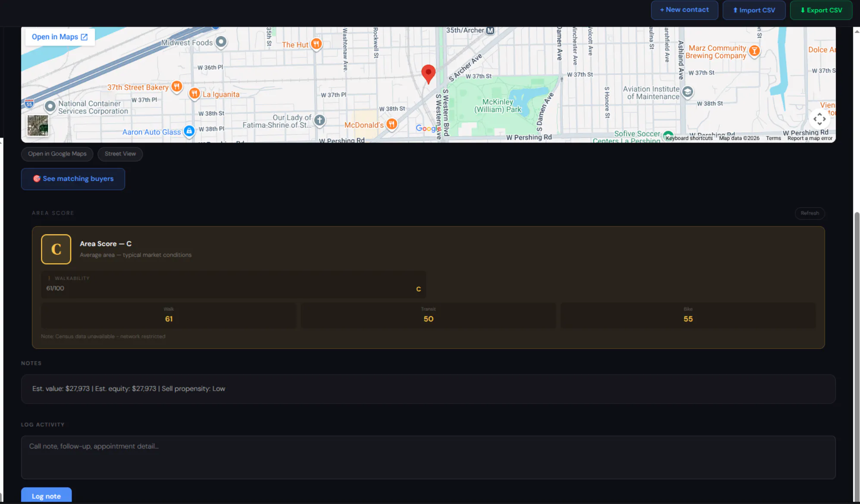The height and width of the screenshot is (504, 860).
Task: Click the Log note button
Action: tap(47, 496)
